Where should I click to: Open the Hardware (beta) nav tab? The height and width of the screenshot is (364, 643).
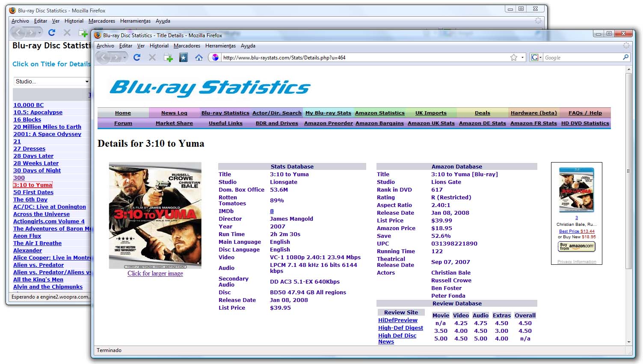(534, 113)
